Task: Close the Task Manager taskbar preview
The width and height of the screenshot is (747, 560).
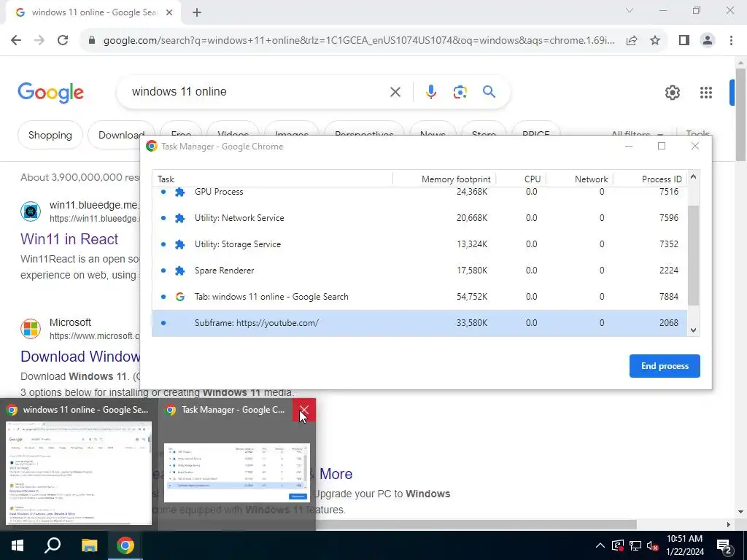Action: tap(304, 410)
